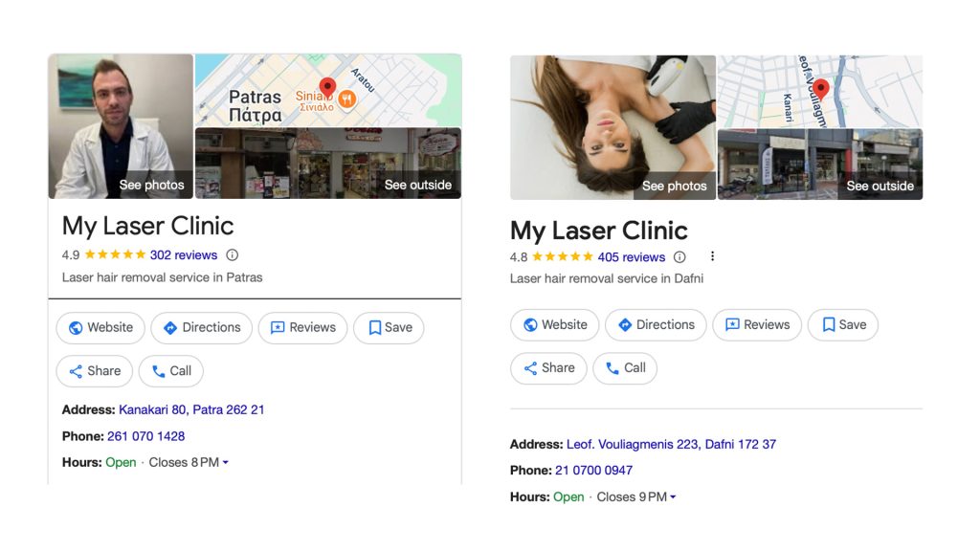
Task: Save the Patras clinic listing
Action: click(x=389, y=328)
